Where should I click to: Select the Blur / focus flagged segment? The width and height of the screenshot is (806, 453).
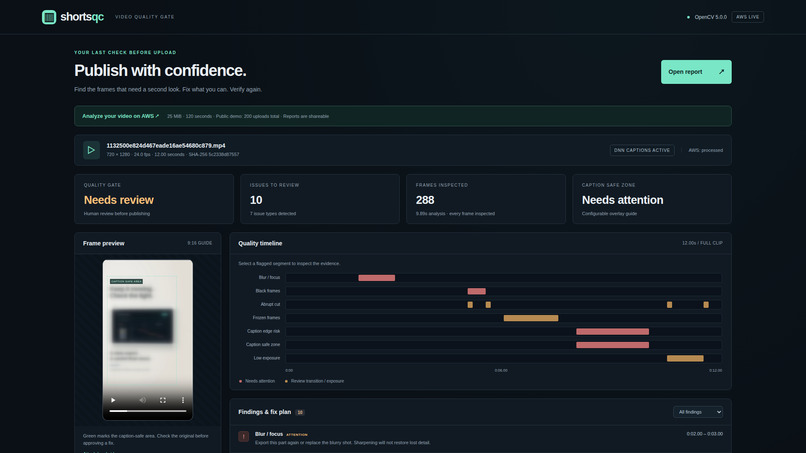coord(377,278)
